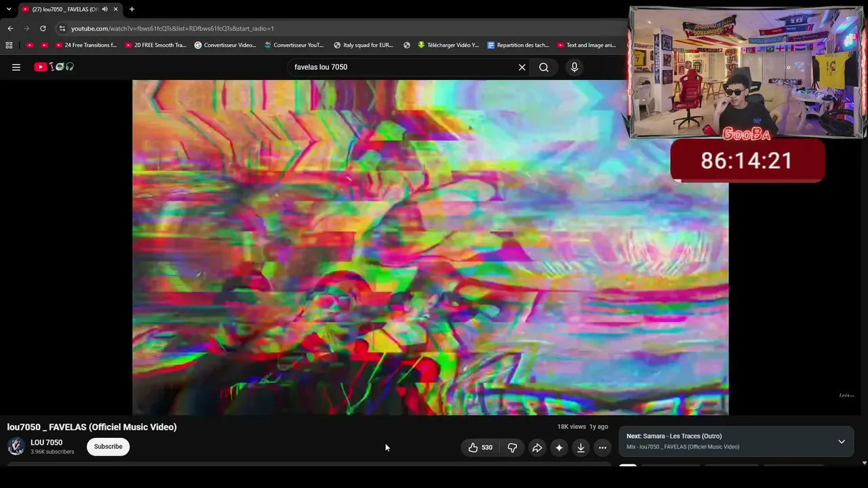
Task: Open the sparkle Ask feature button
Action: (559, 447)
